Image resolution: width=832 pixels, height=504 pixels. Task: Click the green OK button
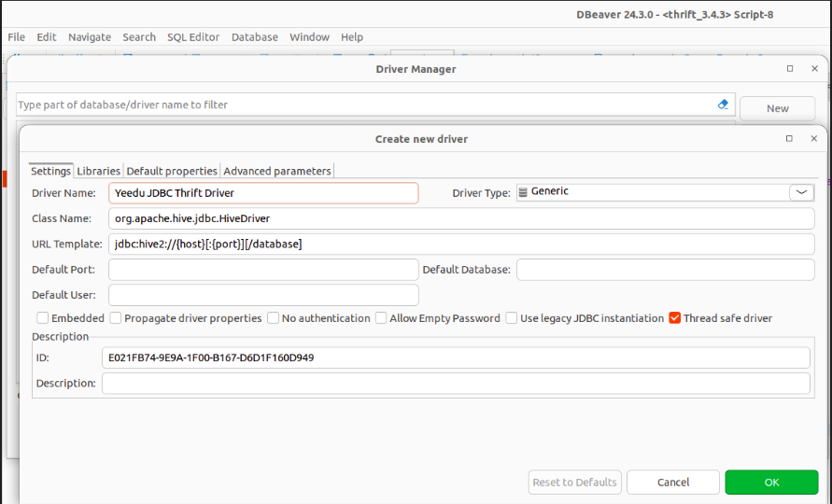[771, 483]
